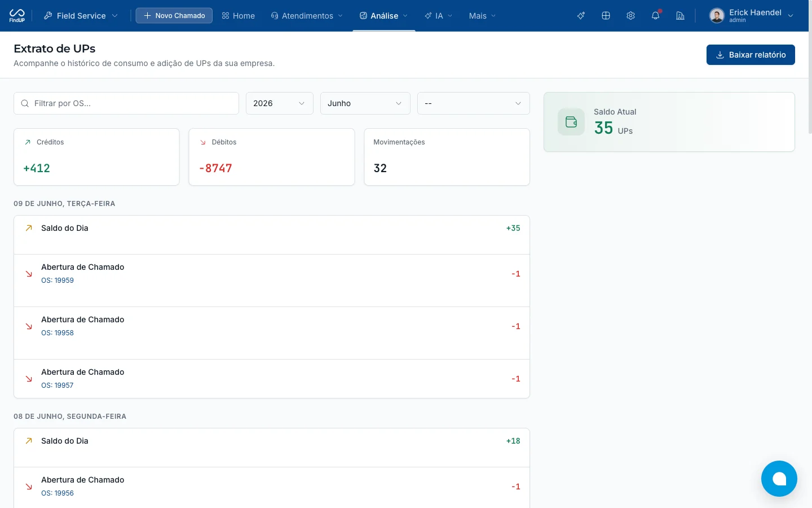Click the debit arrow icon for OS 19956
The height and width of the screenshot is (508, 812).
click(x=29, y=487)
